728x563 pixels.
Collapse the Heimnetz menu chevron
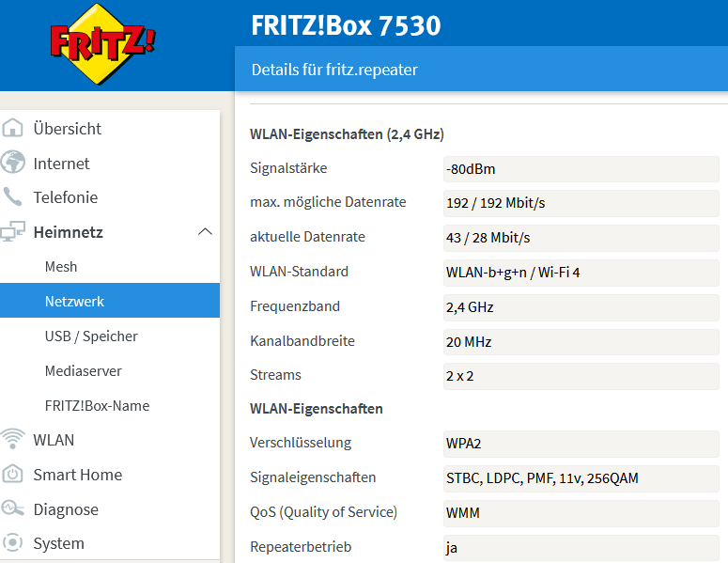coord(205,231)
